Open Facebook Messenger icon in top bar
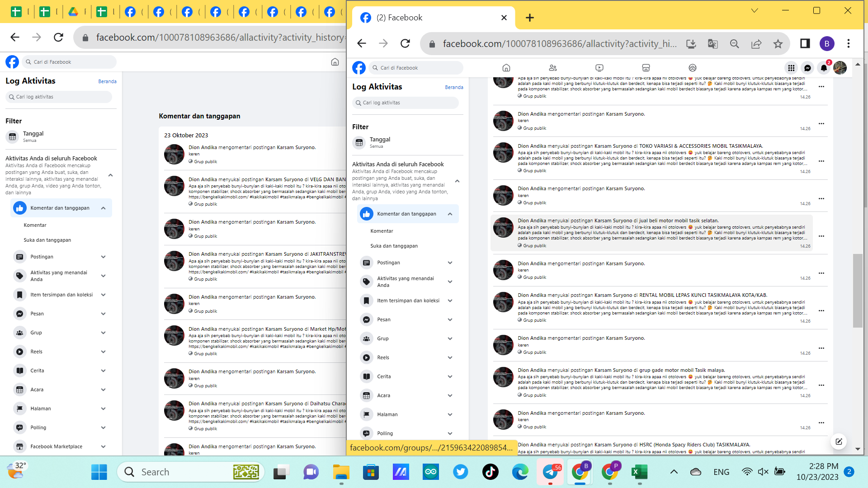The image size is (868, 488). click(x=807, y=68)
